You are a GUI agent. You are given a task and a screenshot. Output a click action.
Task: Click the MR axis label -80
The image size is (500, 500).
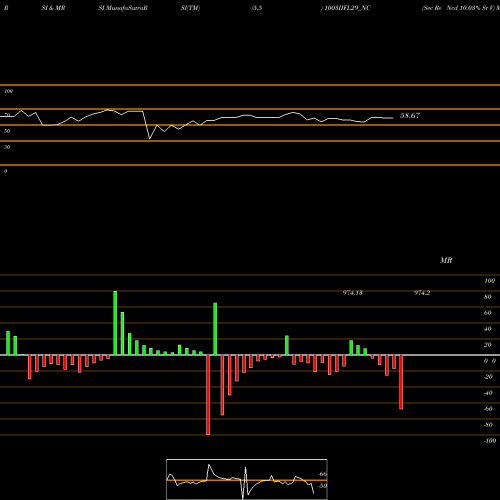[488, 425]
